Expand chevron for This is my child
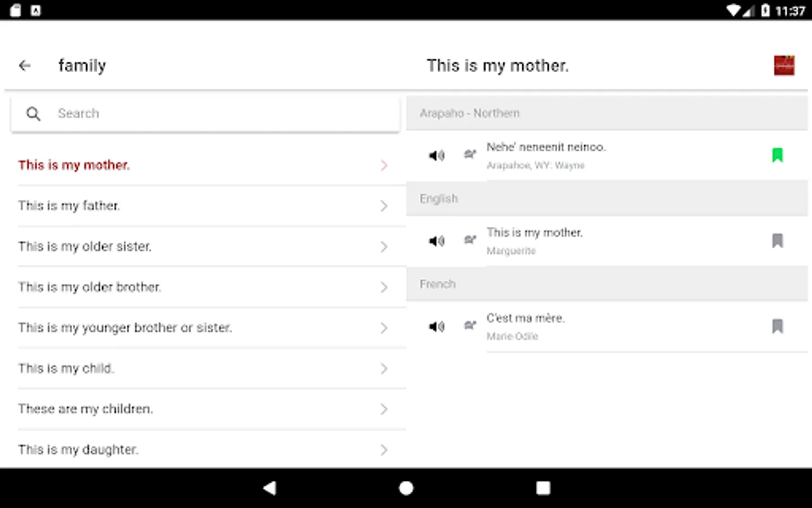The image size is (812, 508). point(384,369)
